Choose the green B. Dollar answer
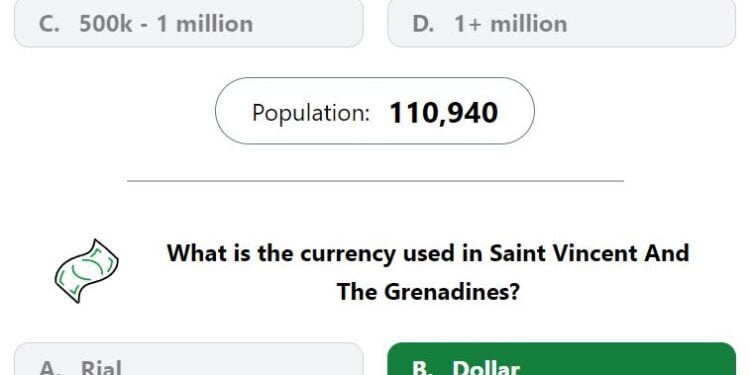 point(561,359)
